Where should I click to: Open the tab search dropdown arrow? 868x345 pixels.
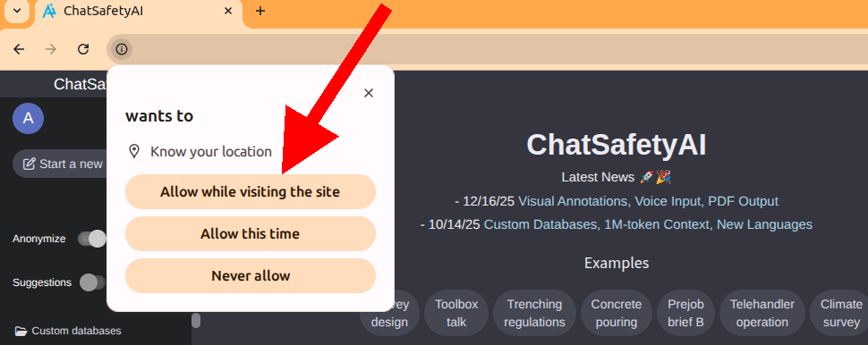point(17,11)
